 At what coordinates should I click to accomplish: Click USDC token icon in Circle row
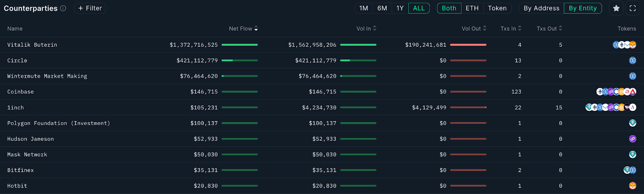coord(633,60)
